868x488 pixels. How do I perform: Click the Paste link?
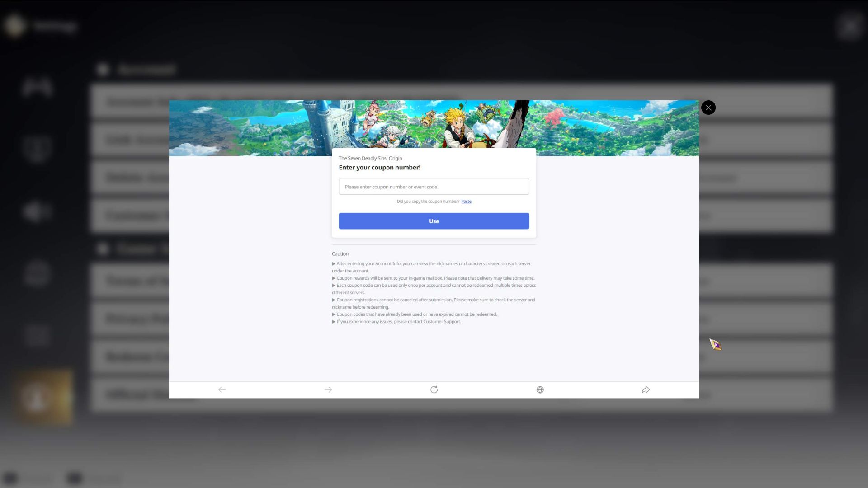(x=466, y=202)
